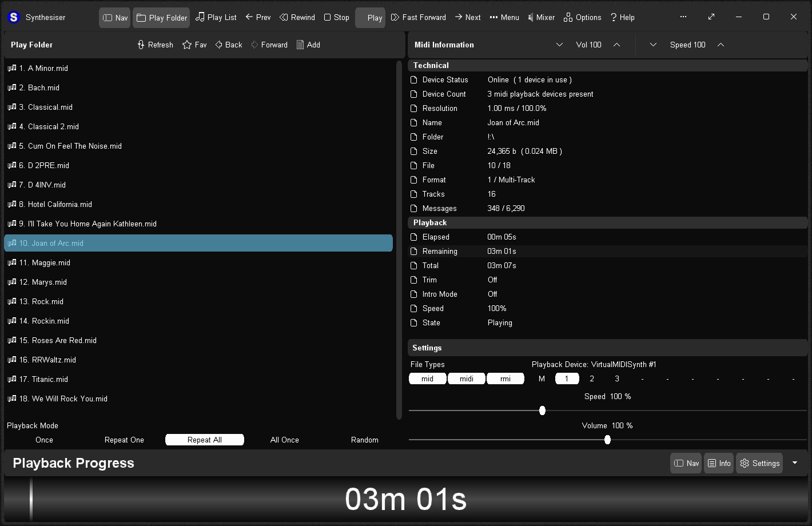Switch playback mode to Random
The image size is (812, 526).
click(364, 440)
